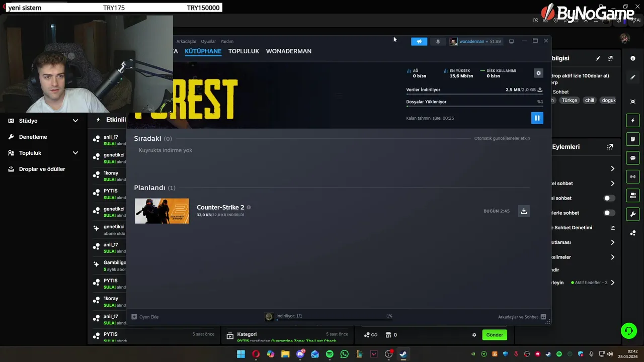Viewport: 644px width, 362px height.
Task: Open the Counter-Strike 2 thumbnail
Action: click(x=162, y=211)
